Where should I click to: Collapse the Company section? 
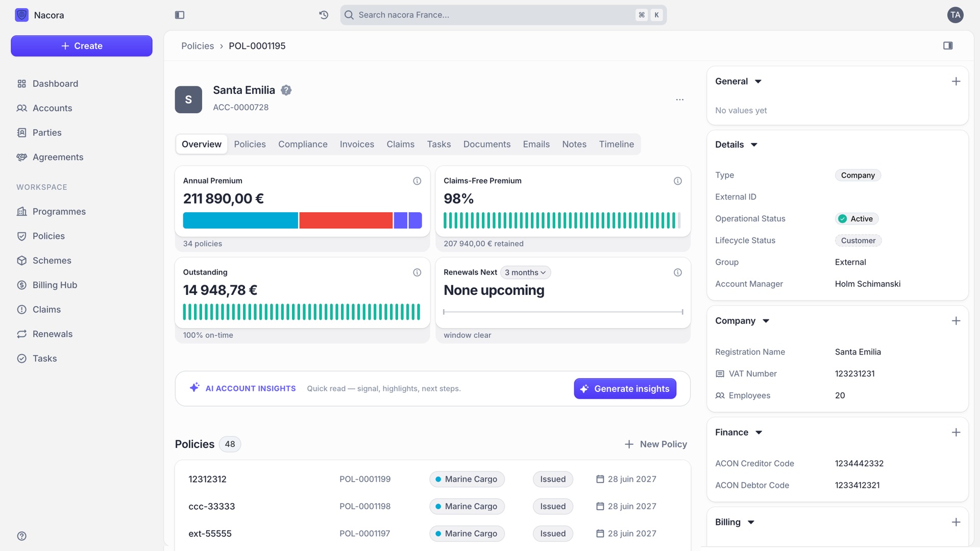click(x=766, y=320)
